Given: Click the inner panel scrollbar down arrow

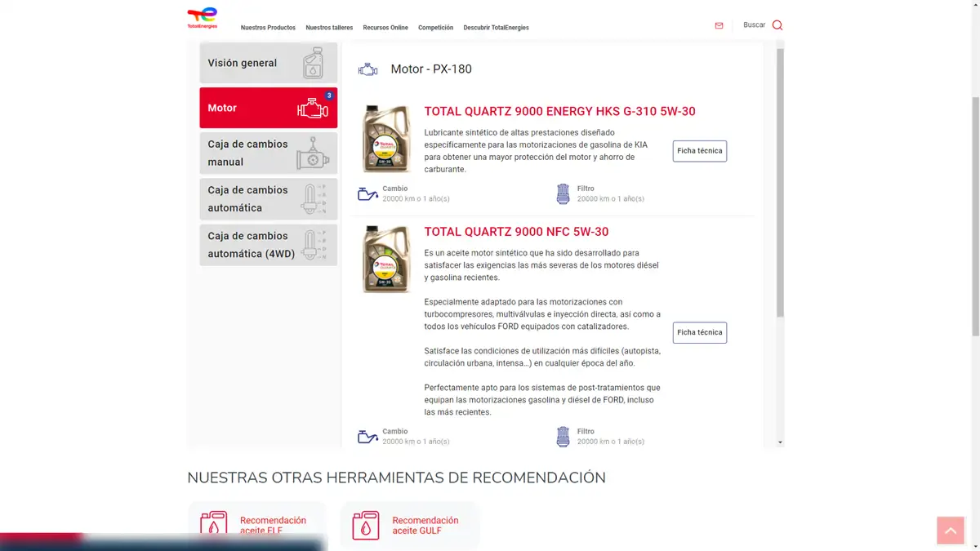Looking at the screenshot, I should (x=780, y=442).
